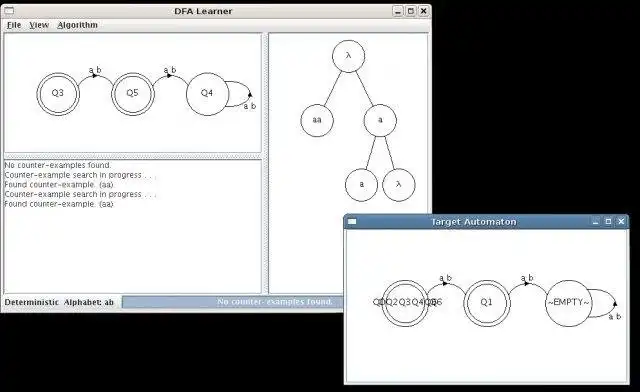Click the 'Deterministic' status label
The width and height of the screenshot is (640, 392).
(x=32, y=303)
